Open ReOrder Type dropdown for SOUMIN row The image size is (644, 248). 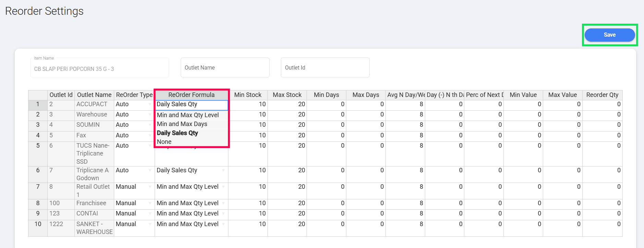click(150, 125)
